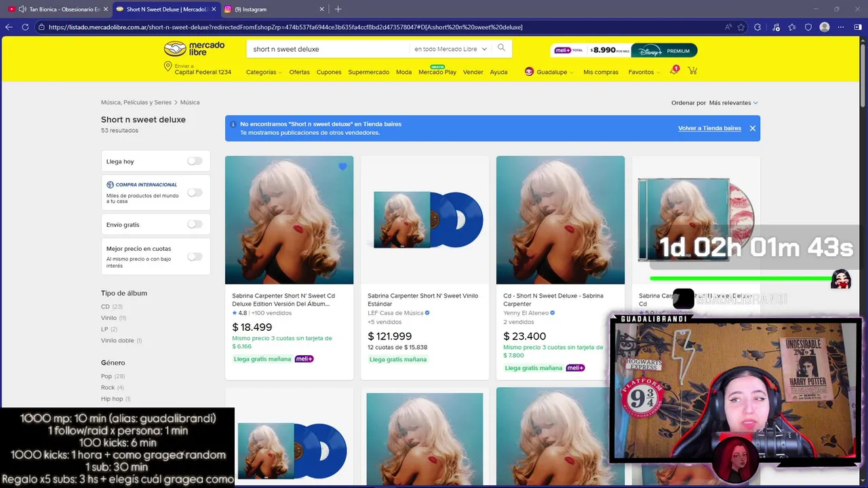868x488 pixels.
Task: Enable Mejor precio en cuotas filter
Action: coord(195,257)
